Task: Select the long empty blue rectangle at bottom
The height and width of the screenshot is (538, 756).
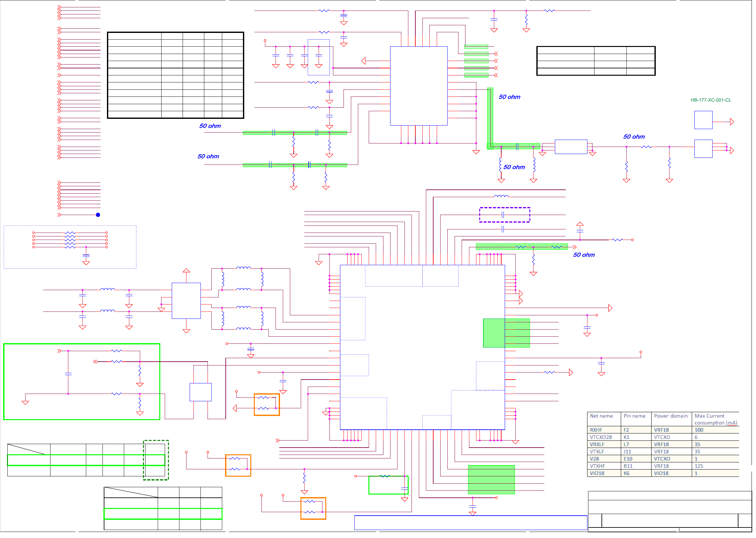Action: pos(471,523)
